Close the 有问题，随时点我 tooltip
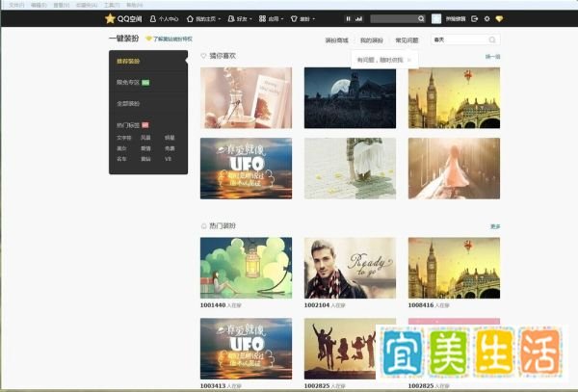Viewport: 578px width, 392px height. click(x=409, y=60)
